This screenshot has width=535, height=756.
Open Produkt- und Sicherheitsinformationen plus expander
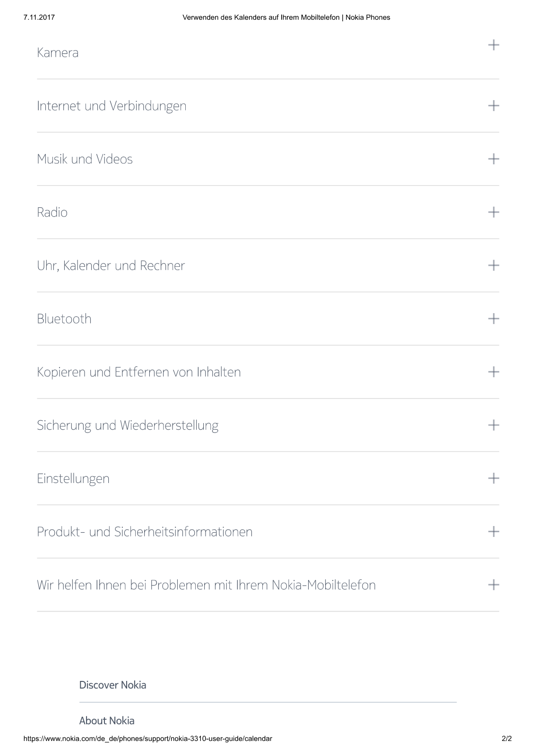(493, 532)
